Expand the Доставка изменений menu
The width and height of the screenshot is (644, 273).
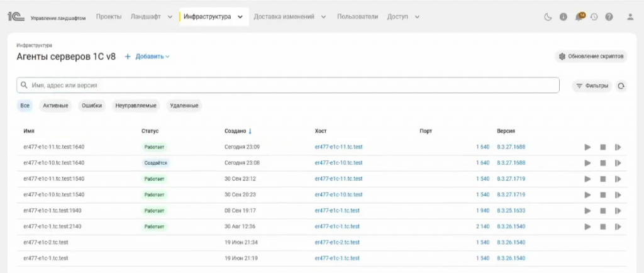pos(289,17)
